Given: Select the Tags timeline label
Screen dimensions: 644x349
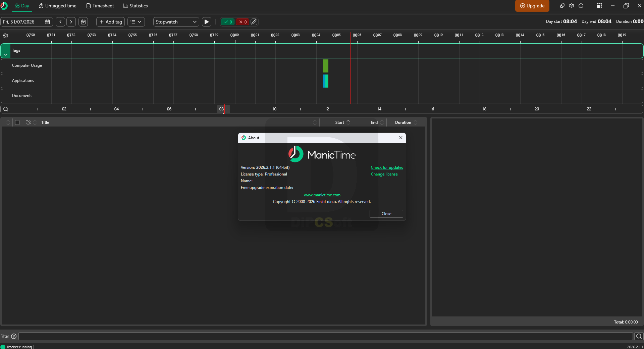Looking at the screenshot, I should tap(16, 50).
